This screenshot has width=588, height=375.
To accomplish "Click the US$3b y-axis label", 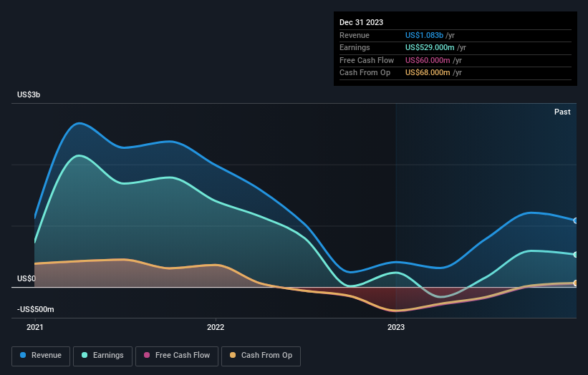I will click(29, 94).
